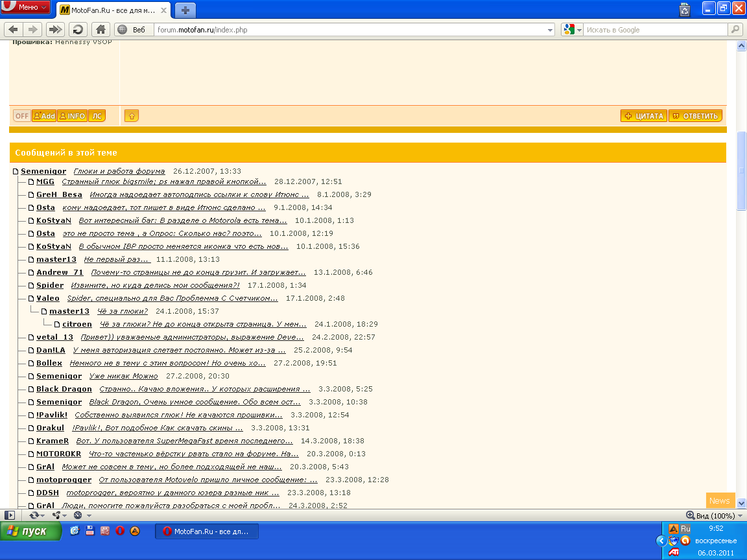Click the search magnifier button
747x560 pixels.
(x=735, y=30)
